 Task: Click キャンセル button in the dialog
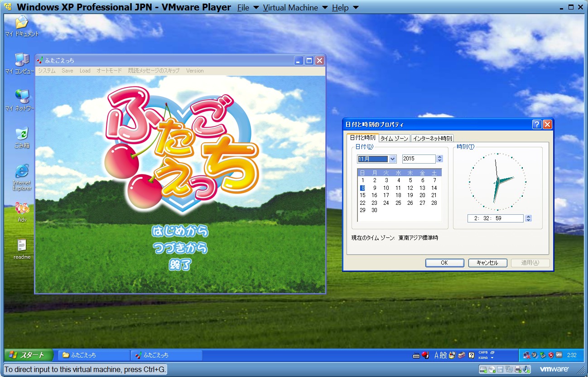(487, 263)
